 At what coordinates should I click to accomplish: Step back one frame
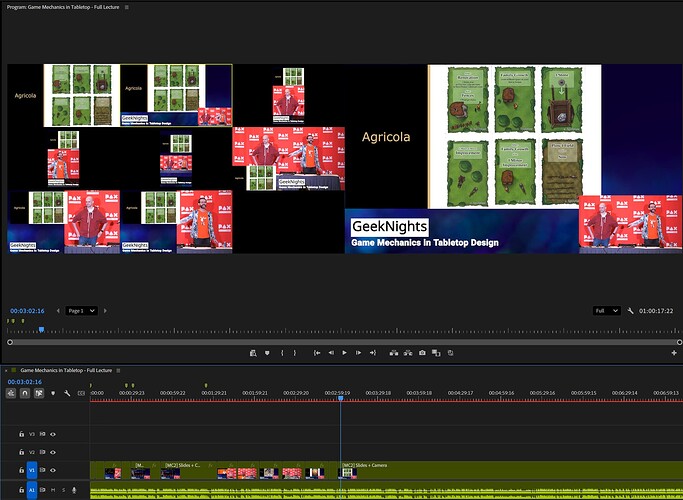pyautogui.click(x=331, y=353)
